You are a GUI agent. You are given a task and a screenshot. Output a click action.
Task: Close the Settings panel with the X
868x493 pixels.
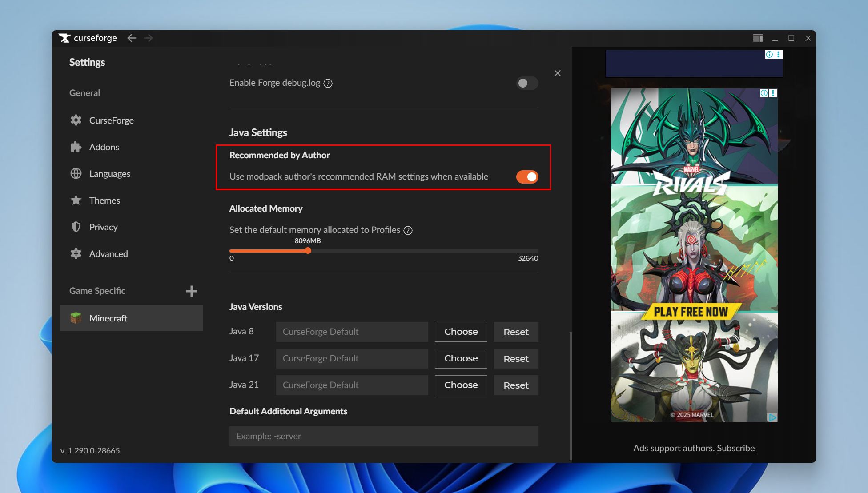pos(558,73)
